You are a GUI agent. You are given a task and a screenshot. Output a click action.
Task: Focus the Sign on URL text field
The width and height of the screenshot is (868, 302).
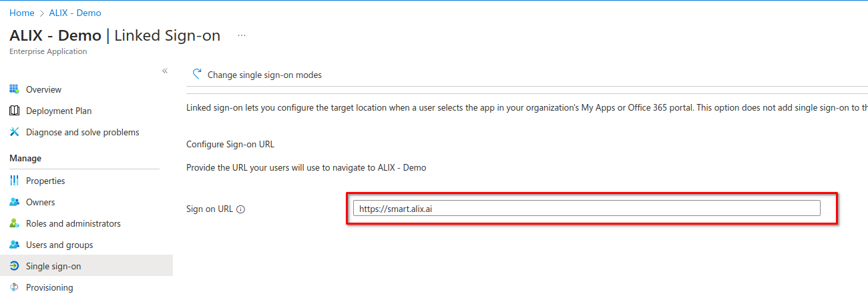[586, 209]
